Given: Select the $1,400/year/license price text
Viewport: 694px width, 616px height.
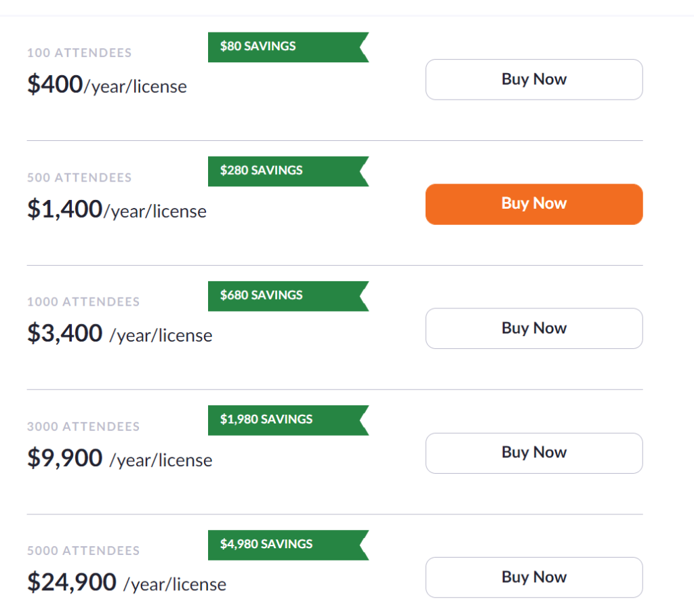Looking at the screenshot, I should [117, 209].
